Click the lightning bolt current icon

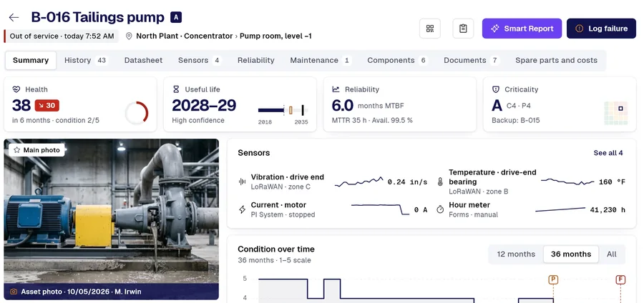click(x=243, y=209)
